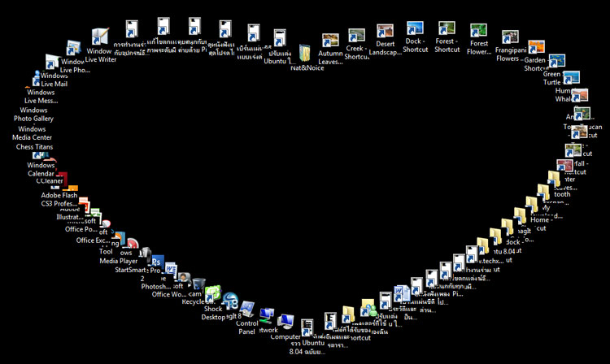Select the Forest Flowers picture icon

pyautogui.click(x=478, y=31)
